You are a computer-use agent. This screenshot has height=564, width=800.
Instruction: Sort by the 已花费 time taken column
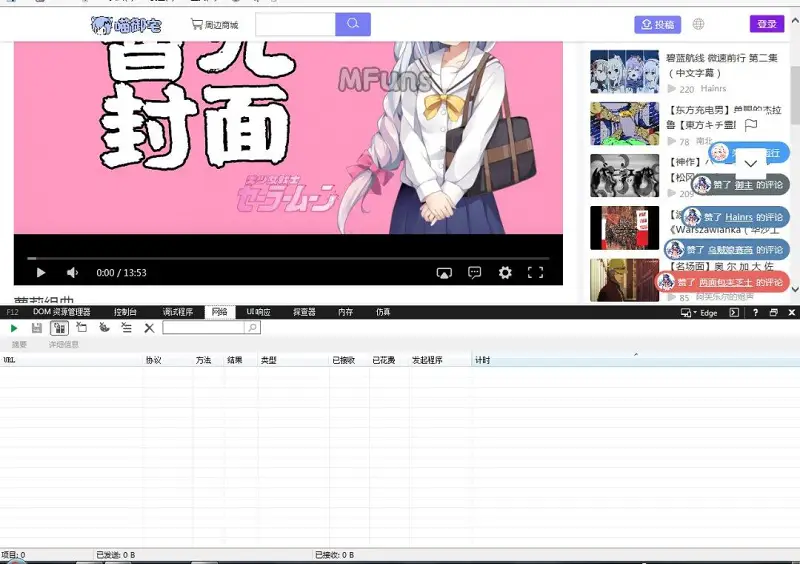[x=389, y=360]
